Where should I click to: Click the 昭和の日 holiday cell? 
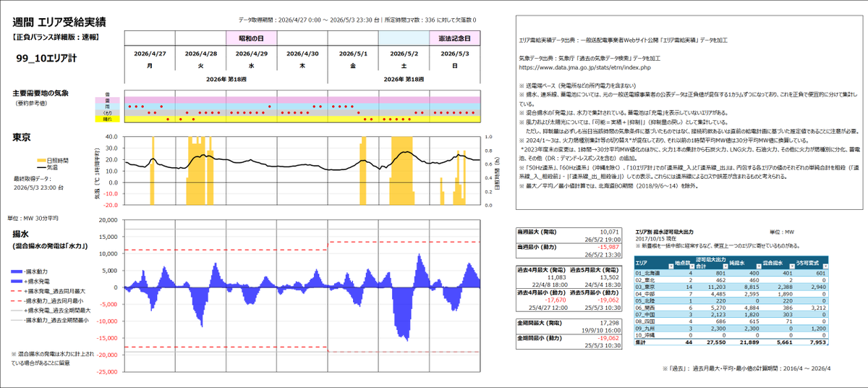coord(251,38)
